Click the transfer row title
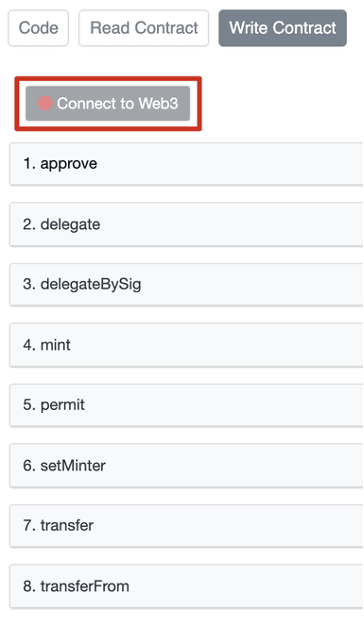 [x=58, y=526]
